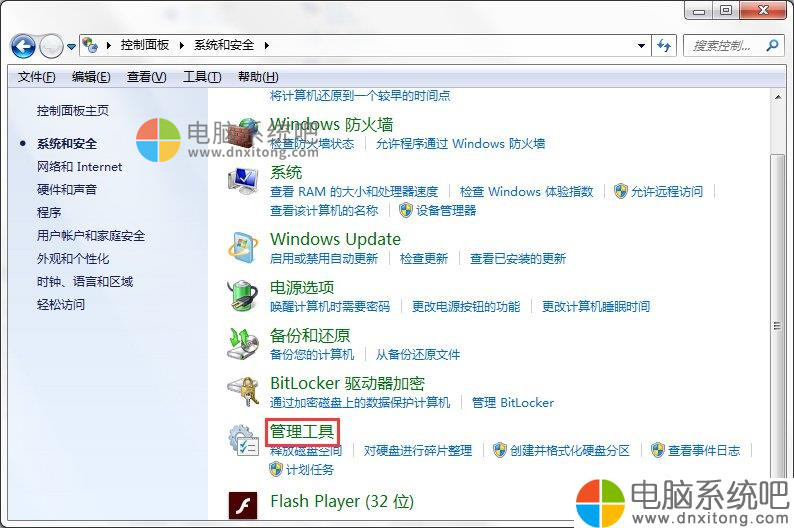The height and width of the screenshot is (528, 794).
Task: Click 从备份还原文件 link
Action: 418,355
